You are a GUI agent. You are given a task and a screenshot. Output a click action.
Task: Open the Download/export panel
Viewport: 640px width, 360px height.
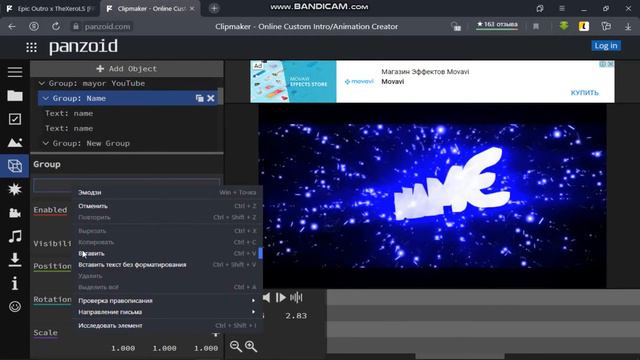click(x=15, y=260)
